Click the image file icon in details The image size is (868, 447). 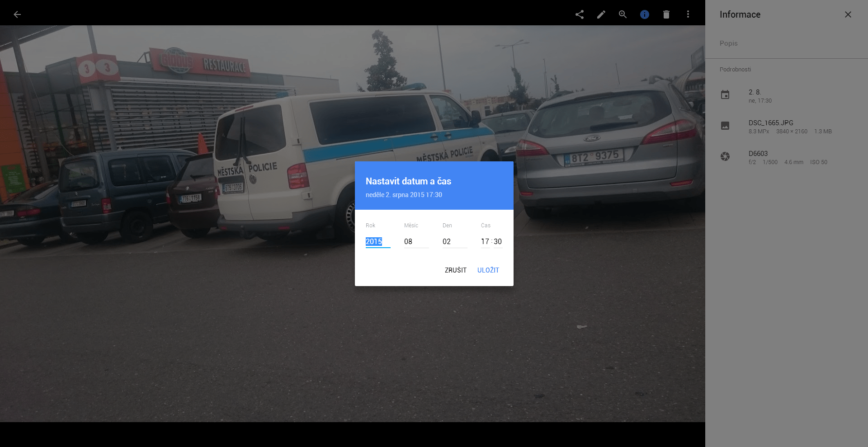tap(725, 126)
